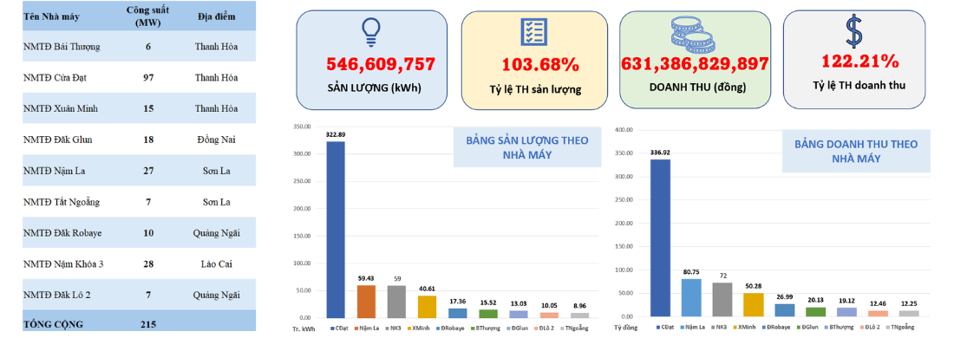Select the NMTĐ Đăk Robaye row name
This screenshot has height=338, width=980.
coord(62,233)
